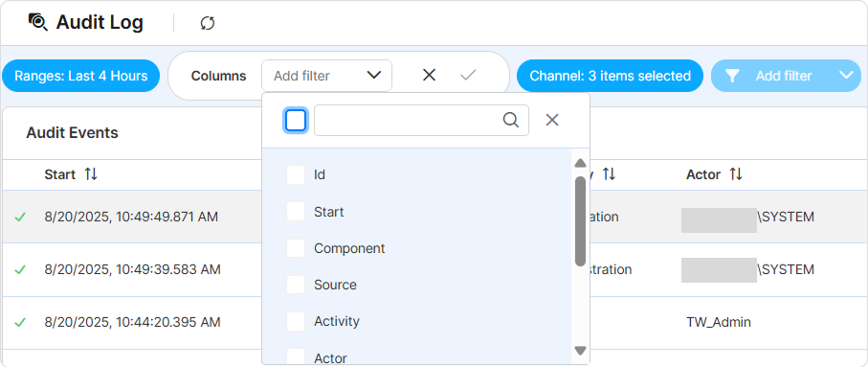Click the Audit Events heading
This screenshot has width=868, height=367.
(72, 133)
